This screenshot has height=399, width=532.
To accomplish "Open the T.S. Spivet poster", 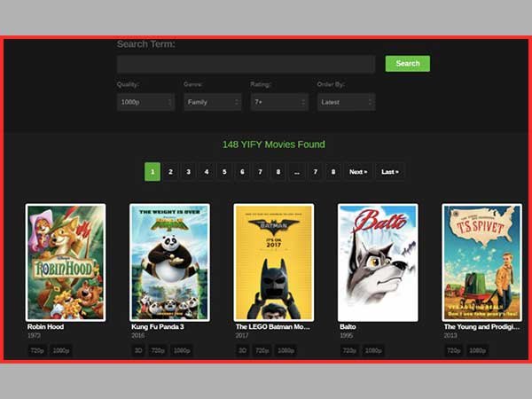I will click(x=482, y=262).
